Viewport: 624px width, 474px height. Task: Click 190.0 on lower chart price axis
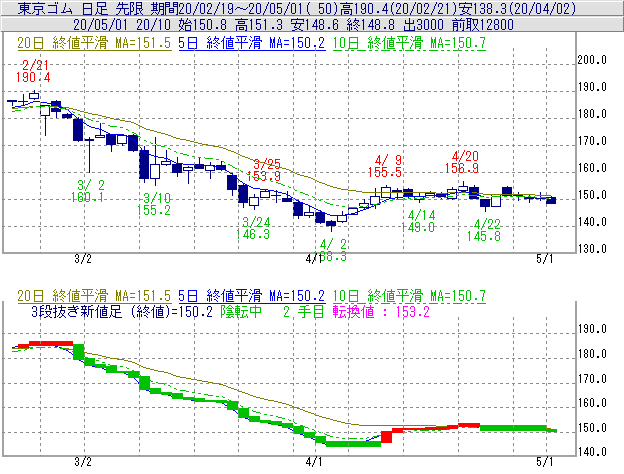(x=592, y=329)
